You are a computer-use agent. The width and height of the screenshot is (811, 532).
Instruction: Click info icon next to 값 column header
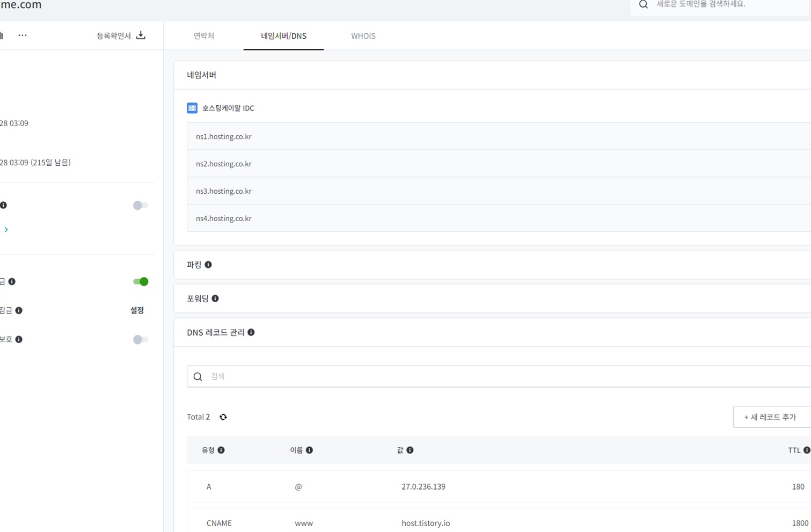pyautogui.click(x=410, y=450)
